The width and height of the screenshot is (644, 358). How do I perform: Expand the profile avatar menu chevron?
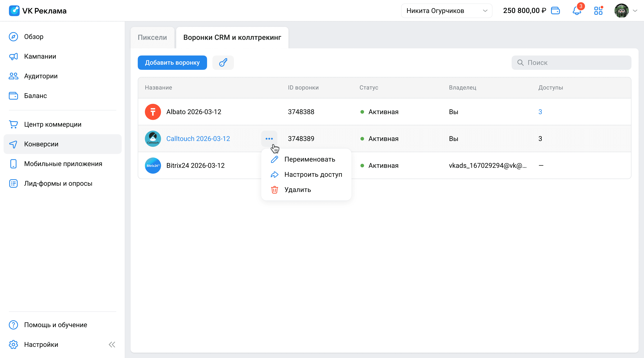[x=635, y=11]
